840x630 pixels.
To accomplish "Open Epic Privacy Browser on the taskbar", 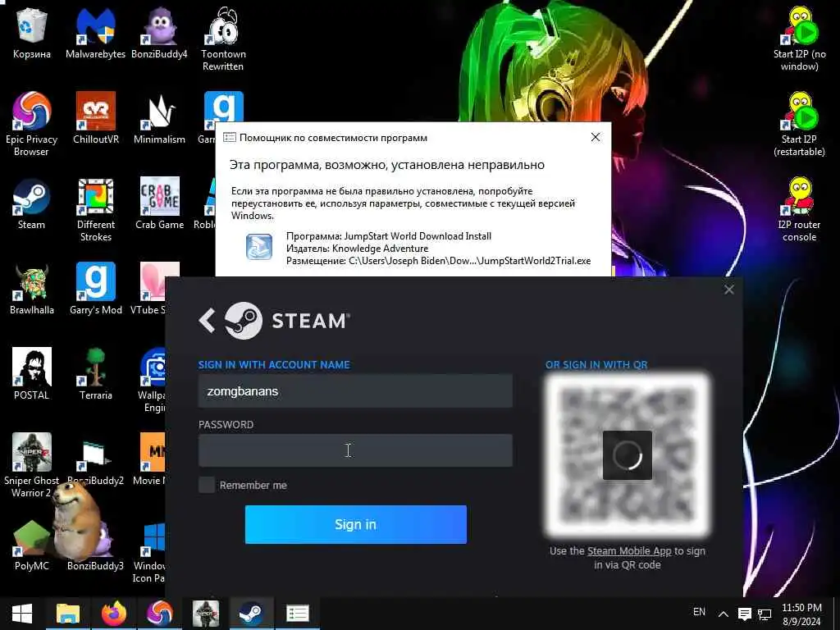I will point(160,614).
